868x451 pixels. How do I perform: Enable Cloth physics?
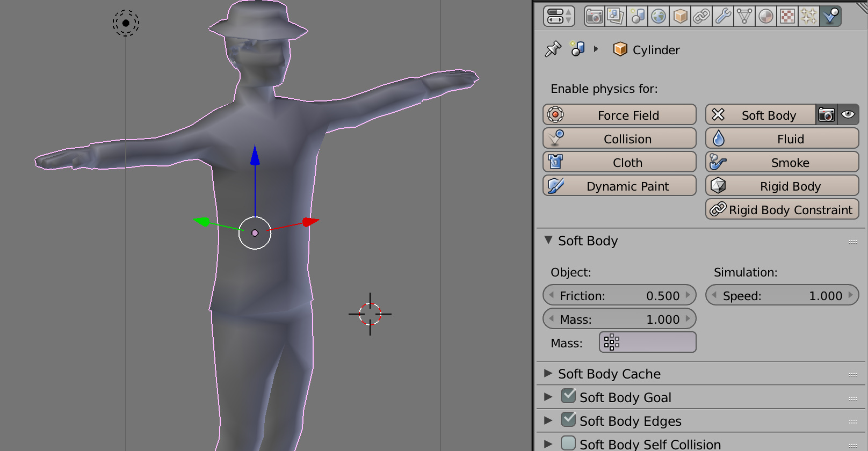coord(619,162)
